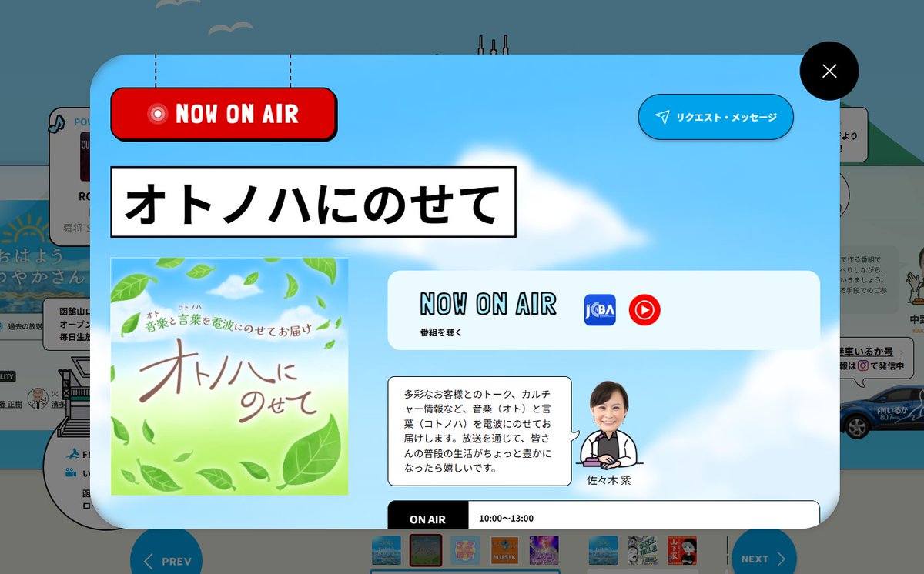This screenshot has width=924, height=574.
Task: Click the 佐々木 紫 name caption
Action: (x=609, y=480)
